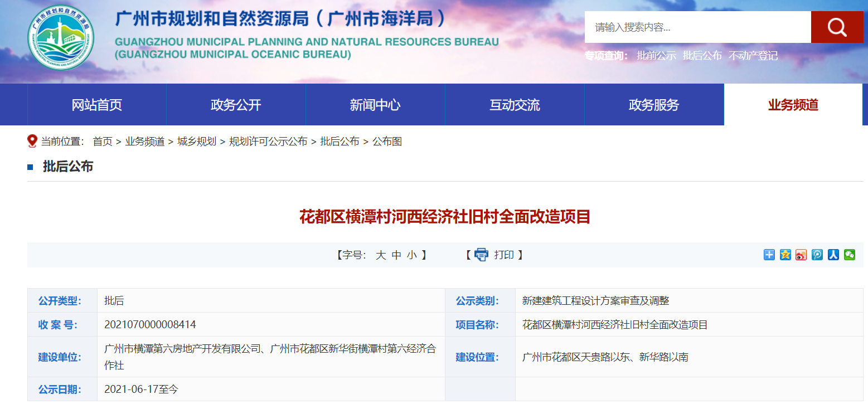Viewport: 868px width, 409px height.
Task: Share to Tencent Weibo icon
Action: (x=817, y=255)
